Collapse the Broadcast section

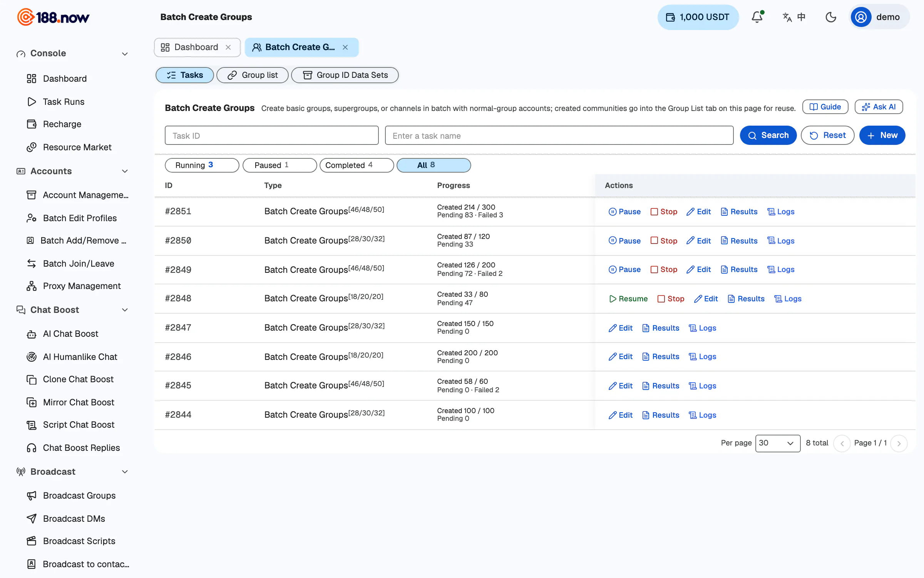(125, 472)
